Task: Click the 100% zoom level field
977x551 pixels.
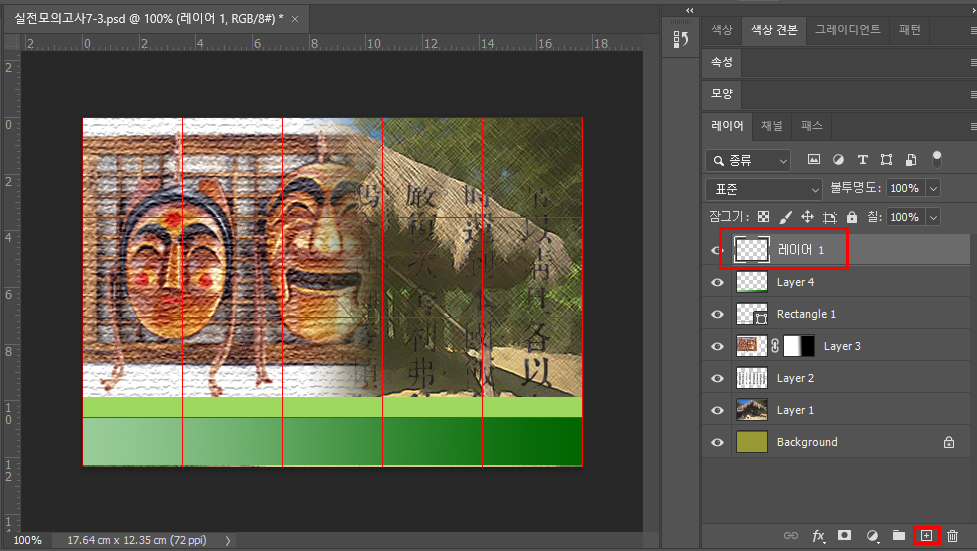Action: pos(27,540)
